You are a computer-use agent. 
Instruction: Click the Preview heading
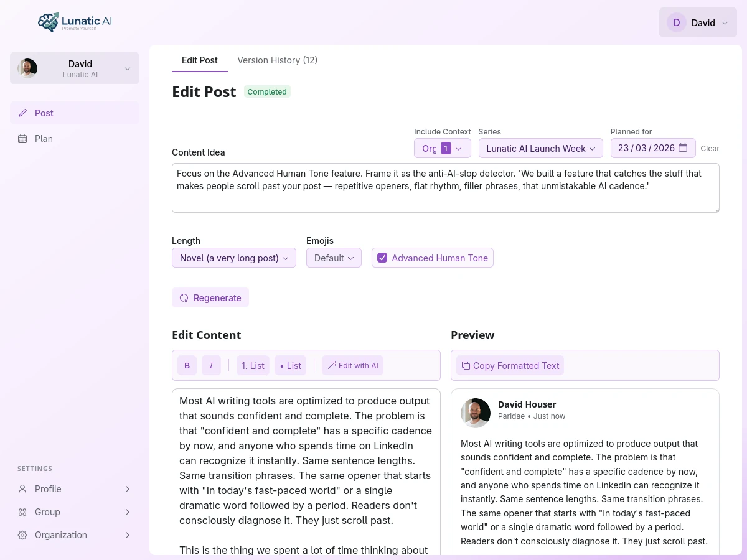pyautogui.click(x=472, y=335)
